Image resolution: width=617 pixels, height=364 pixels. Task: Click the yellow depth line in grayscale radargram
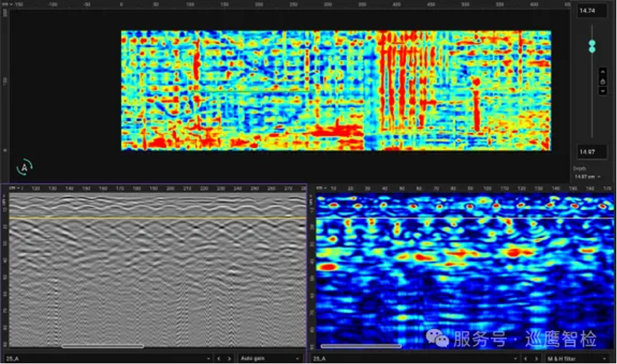pos(157,217)
